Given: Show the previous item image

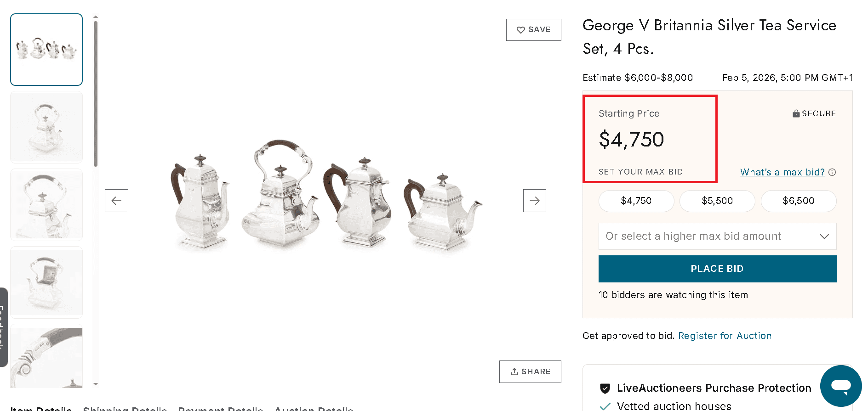Looking at the screenshot, I should tap(116, 201).
